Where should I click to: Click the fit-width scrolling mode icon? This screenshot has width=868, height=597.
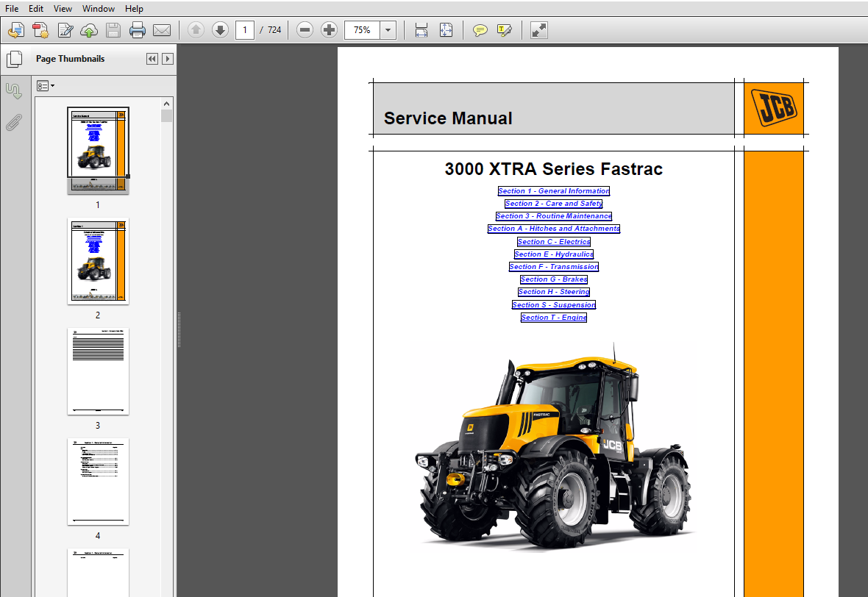pyautogui.click(x=421, y=30)
